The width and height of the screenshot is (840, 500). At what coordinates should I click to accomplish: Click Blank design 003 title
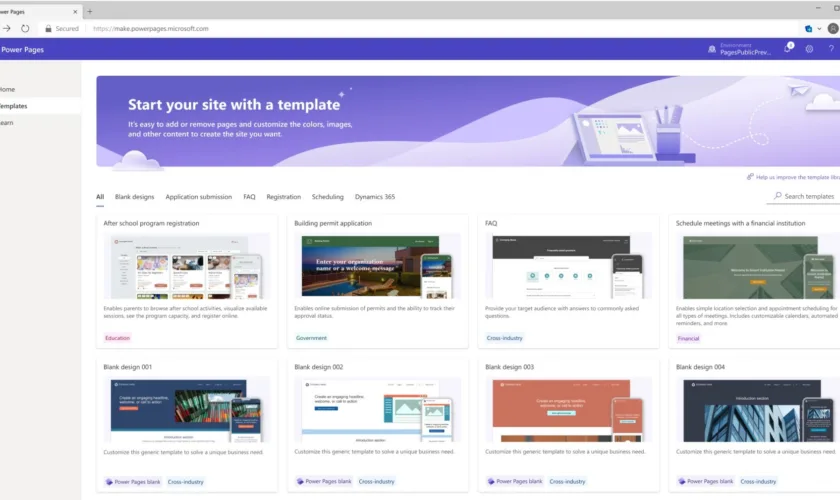509,367
